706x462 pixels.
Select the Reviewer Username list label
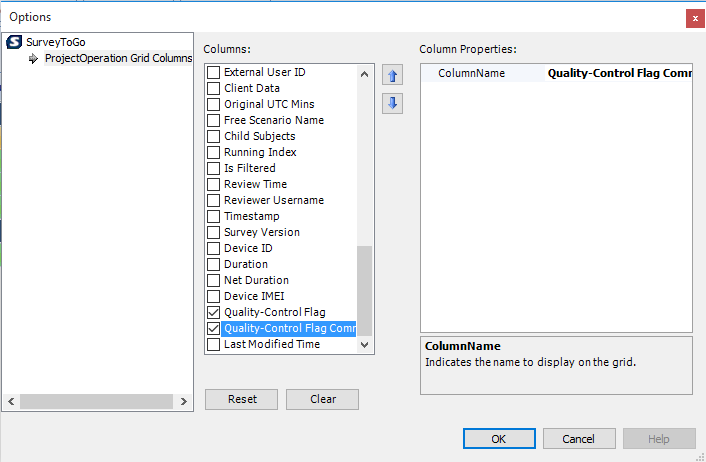pos(274,200)
